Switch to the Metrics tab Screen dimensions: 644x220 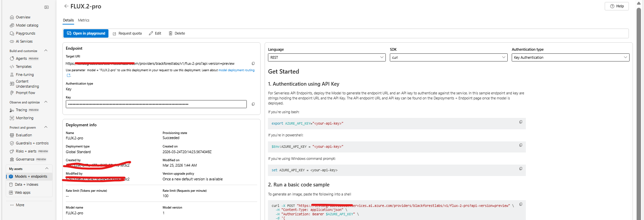pyautogui.click(x=84, y=20)
